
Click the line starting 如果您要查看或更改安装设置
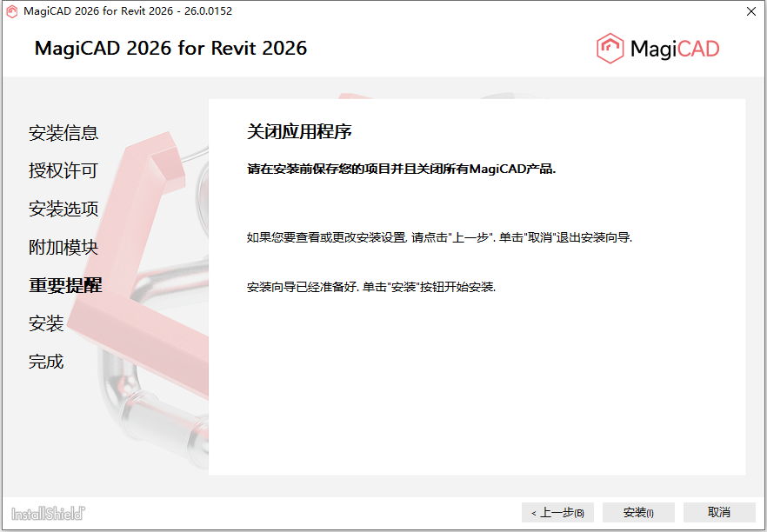click(x=439, y=237)
